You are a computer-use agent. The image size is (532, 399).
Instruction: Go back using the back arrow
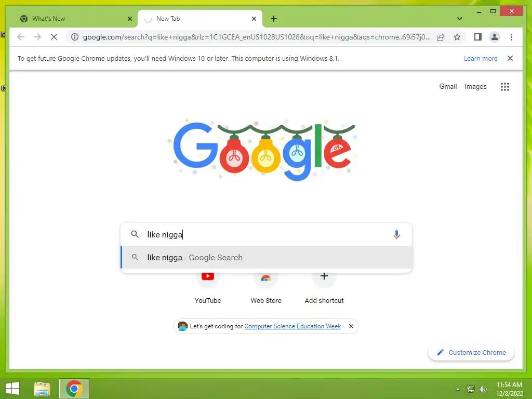coord(21,37)
